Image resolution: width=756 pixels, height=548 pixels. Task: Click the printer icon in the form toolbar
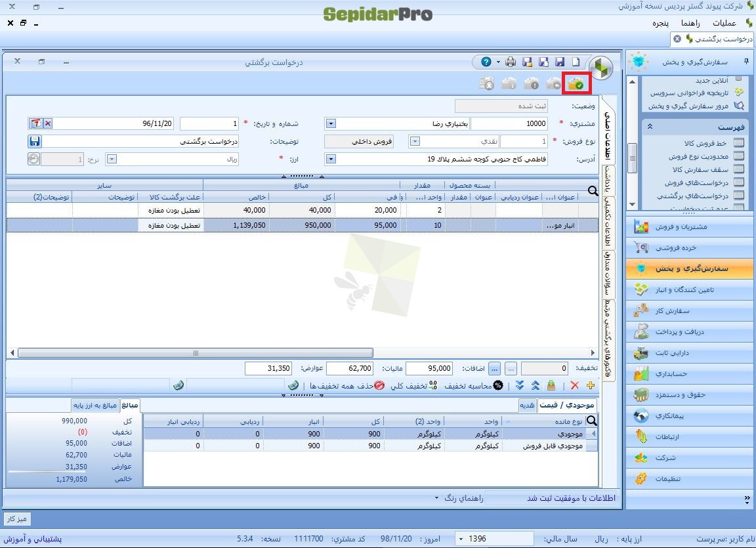(x=511, y=62)
